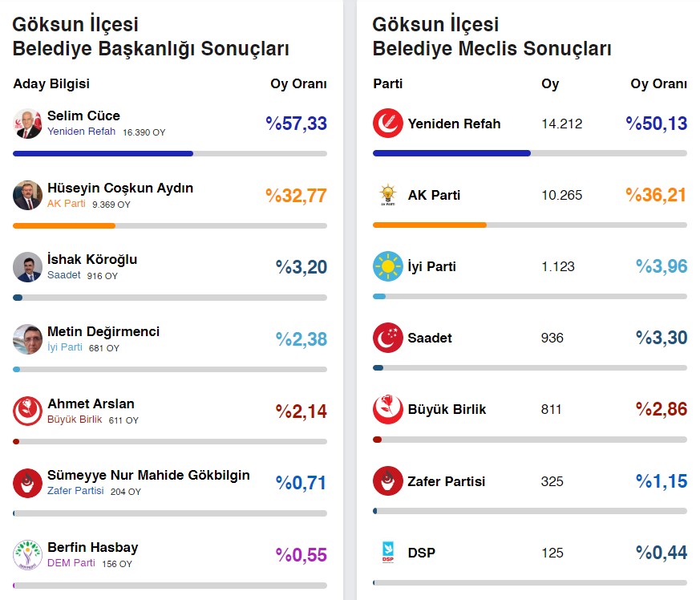Viewport: 700px width, 600px height.
Task: Click Metin Değirmenci's candidate photo
Action: [x=28, y=339]
